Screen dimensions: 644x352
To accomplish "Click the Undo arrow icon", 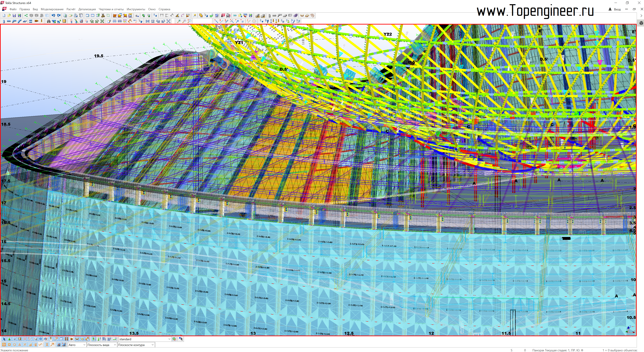I will pyautogui.click(x=53, y=15).
